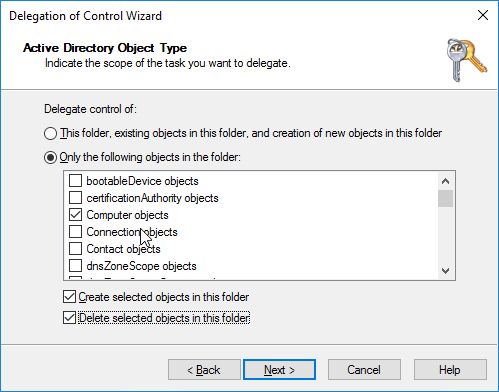Toggle 'Create selected objects in this folder'
Screen dimensions: 499x392
[x=69, y=297]
